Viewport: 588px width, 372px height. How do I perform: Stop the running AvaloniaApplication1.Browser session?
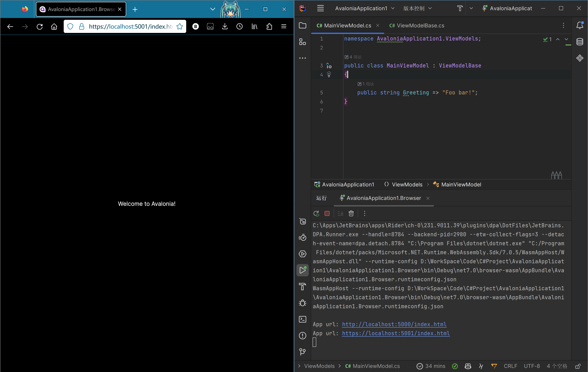tap(327, 213)
